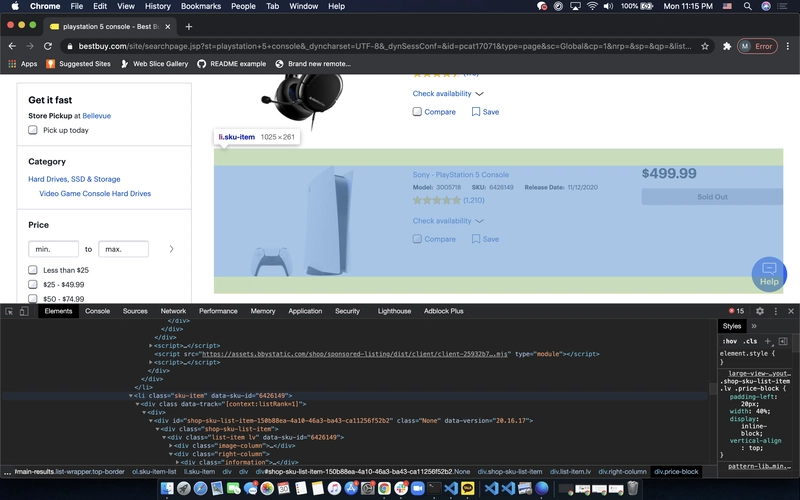Collapse the li class sku-item node
800x500 pixels.
(131, 395)
